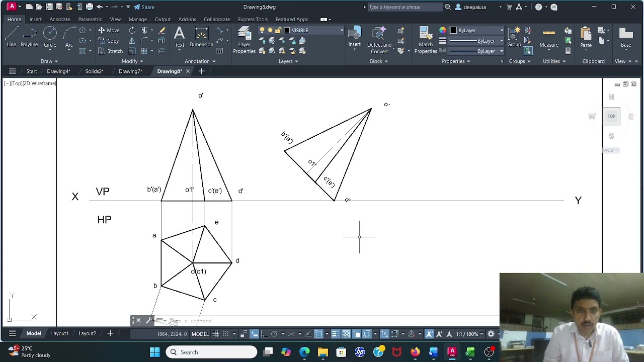The height and width of the screenshot is (362, 644).
Task: Click the Rotate tool icon
Action: (132, 30)
